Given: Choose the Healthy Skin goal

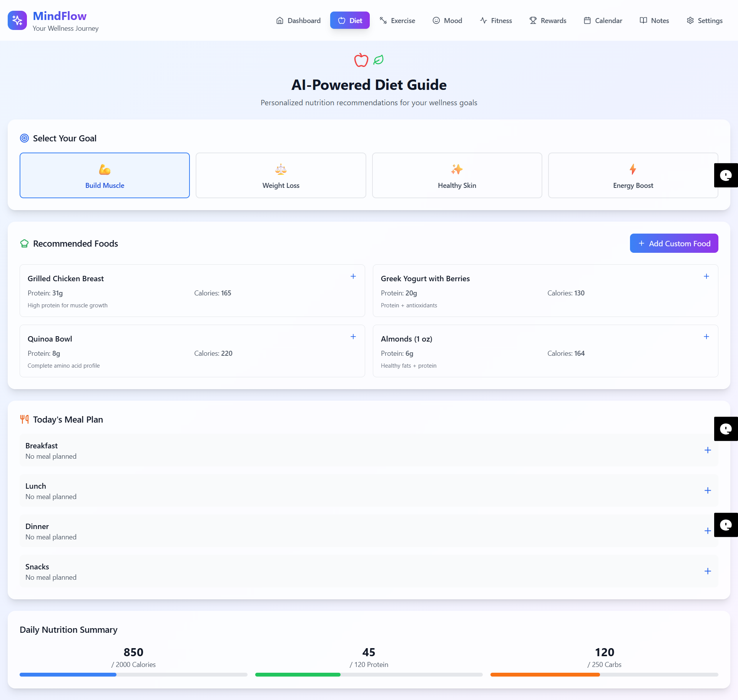Looking at the screenshot, I should point(457,176).
